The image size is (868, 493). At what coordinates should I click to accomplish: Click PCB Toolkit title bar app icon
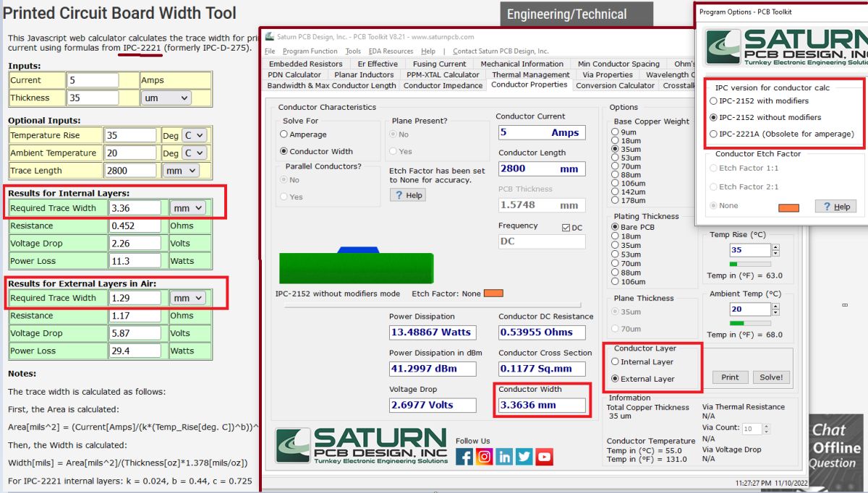(269, 37)
